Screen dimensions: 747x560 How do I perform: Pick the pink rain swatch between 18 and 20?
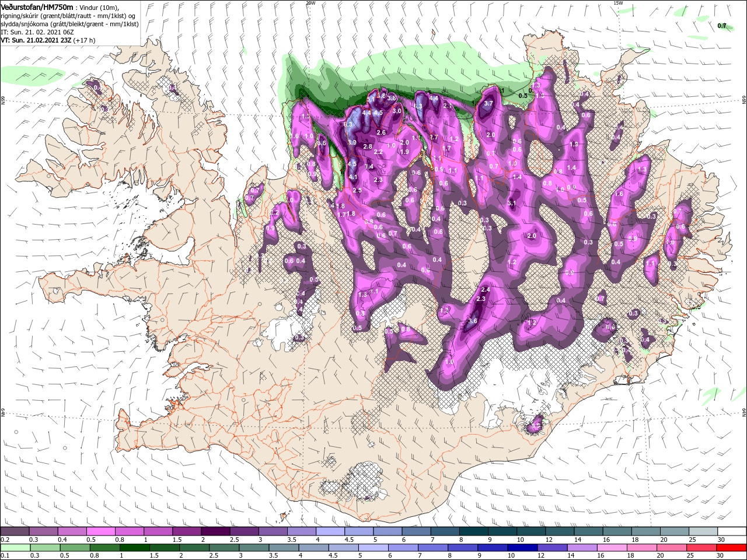click(643, 548)
